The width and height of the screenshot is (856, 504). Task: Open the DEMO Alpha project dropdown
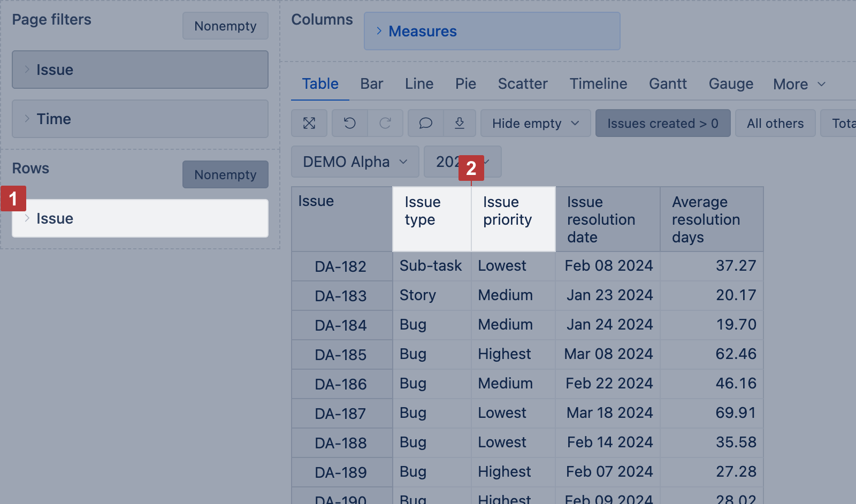click(355, 162)
